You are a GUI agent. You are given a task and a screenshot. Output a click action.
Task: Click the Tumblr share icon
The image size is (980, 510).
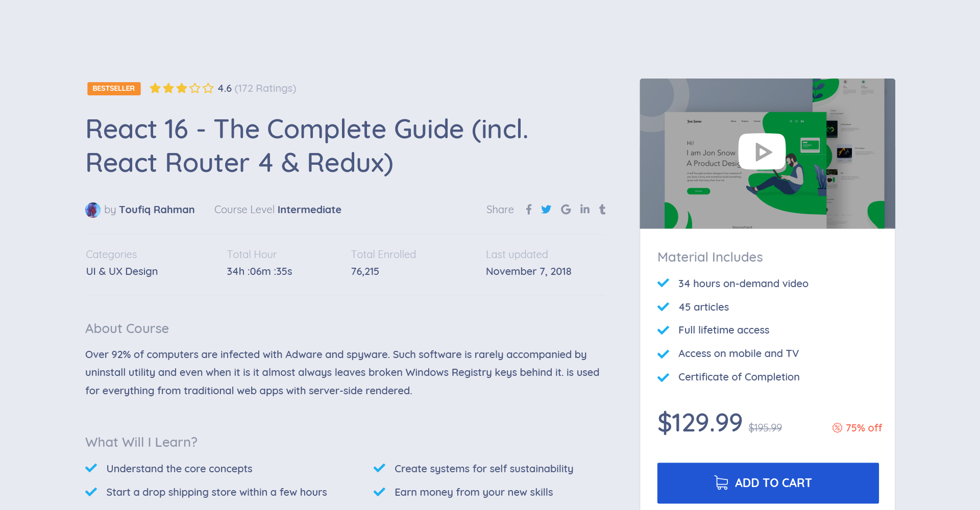[602, 209]
